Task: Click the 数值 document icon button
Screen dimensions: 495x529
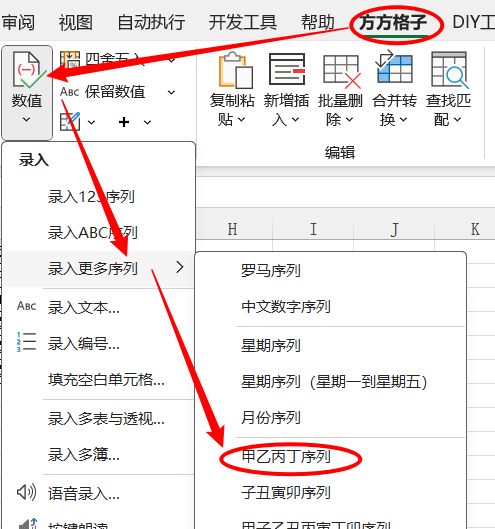Action: tap(27, 70)
